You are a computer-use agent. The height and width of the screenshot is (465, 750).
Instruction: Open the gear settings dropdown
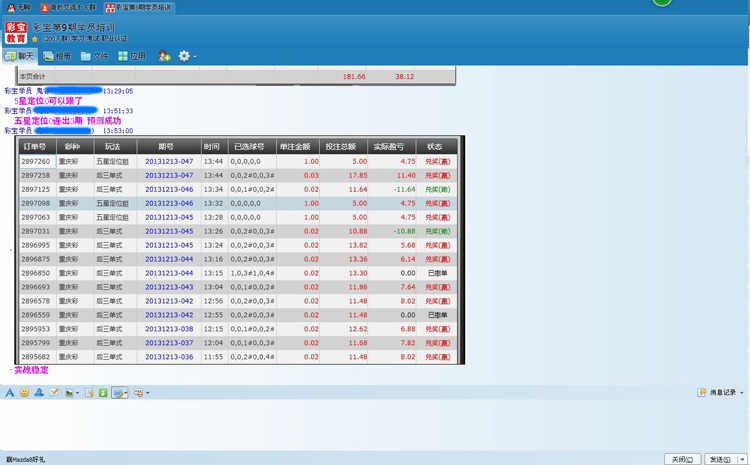(x=185, y=56)
